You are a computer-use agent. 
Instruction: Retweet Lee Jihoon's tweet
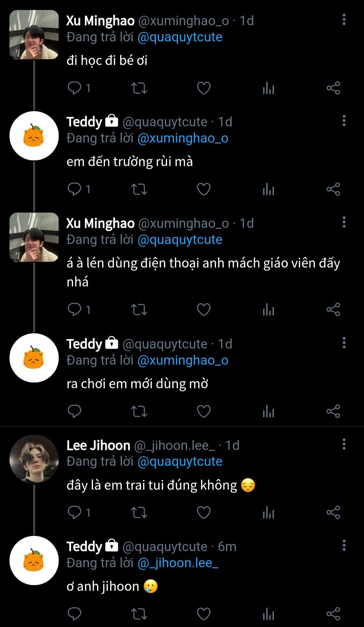click(139, 512)
